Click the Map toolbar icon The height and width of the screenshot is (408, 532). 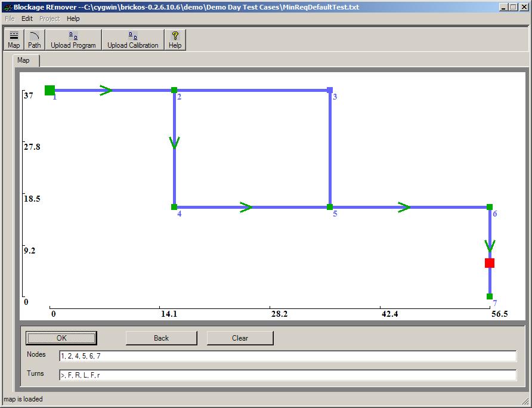(14, 40)
